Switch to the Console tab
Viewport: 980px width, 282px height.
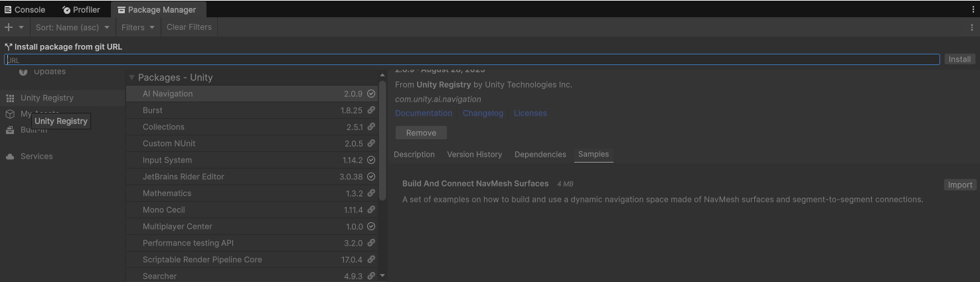click(x=25, y=9)
